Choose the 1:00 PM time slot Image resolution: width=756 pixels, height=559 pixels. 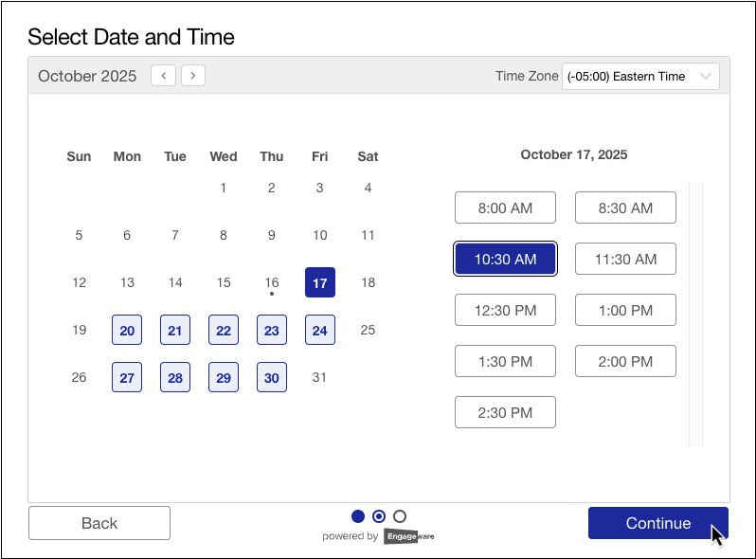pos(625,310)
